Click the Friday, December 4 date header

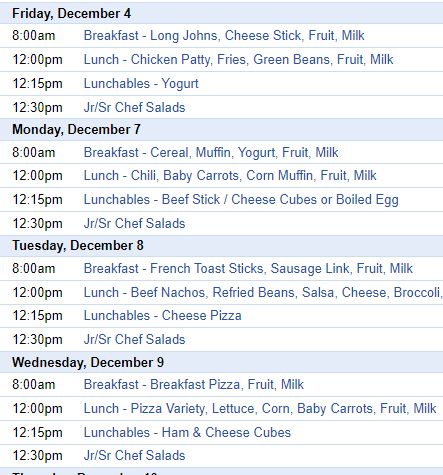coord(72,14)
